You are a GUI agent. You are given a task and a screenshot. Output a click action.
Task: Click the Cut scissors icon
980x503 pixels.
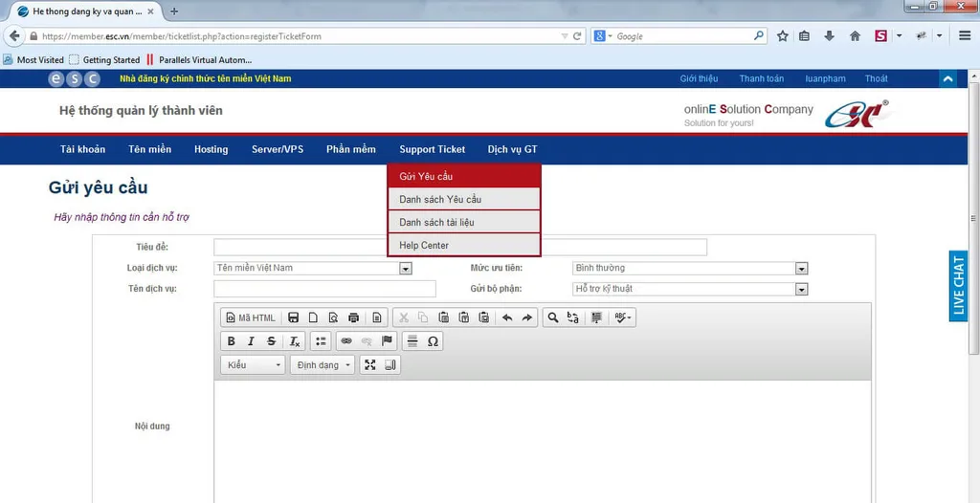(x=404, y=317)
